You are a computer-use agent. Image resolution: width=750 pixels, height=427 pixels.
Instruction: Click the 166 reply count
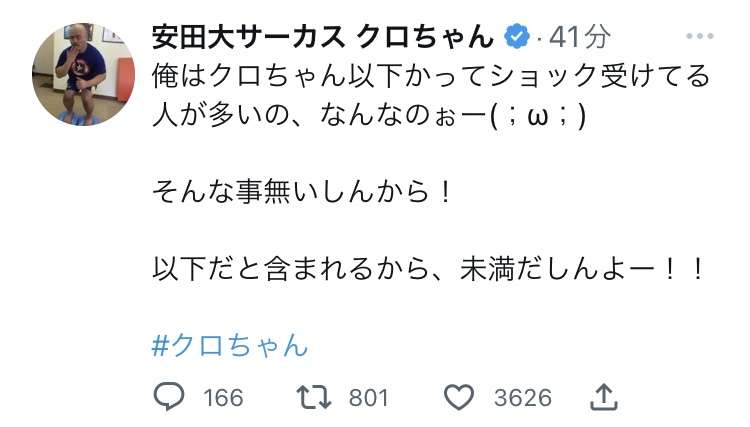222,398
